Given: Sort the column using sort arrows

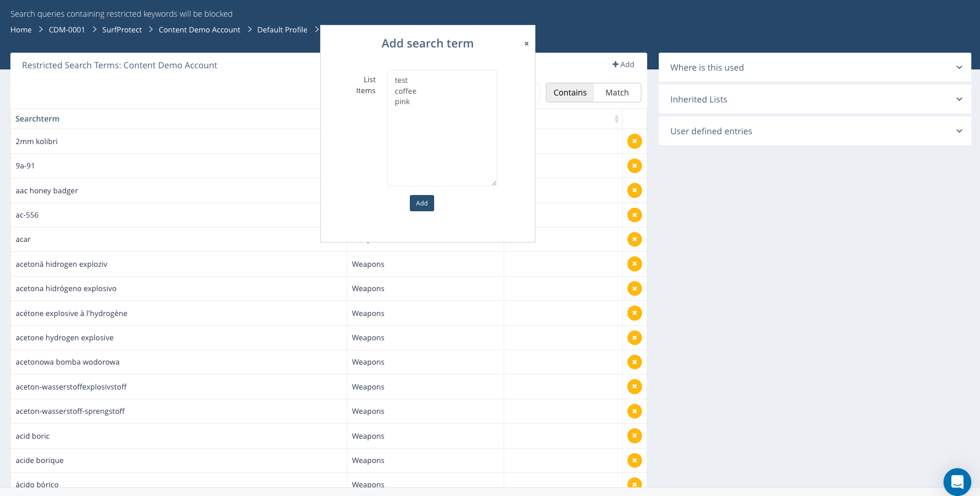Looking at the screenshot, I should click(616, 119).
